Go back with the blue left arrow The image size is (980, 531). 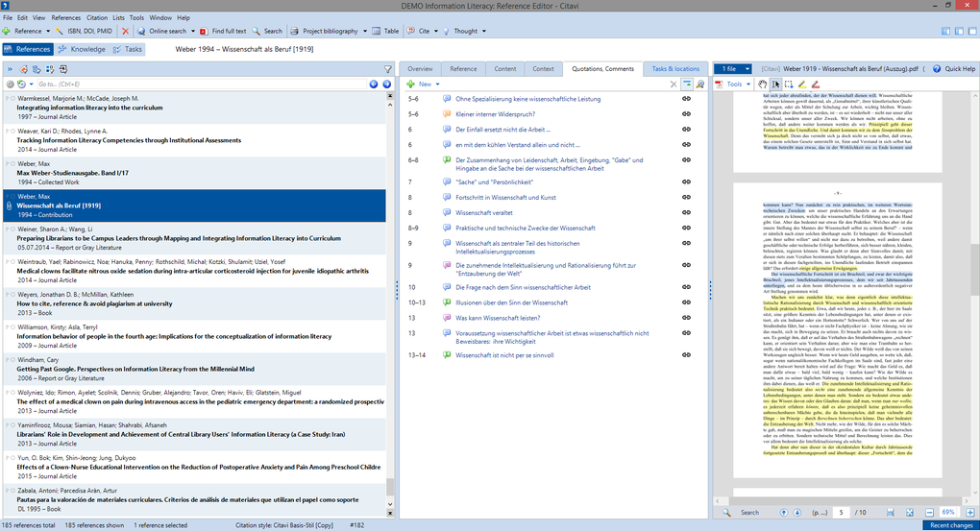coord(374,84)
